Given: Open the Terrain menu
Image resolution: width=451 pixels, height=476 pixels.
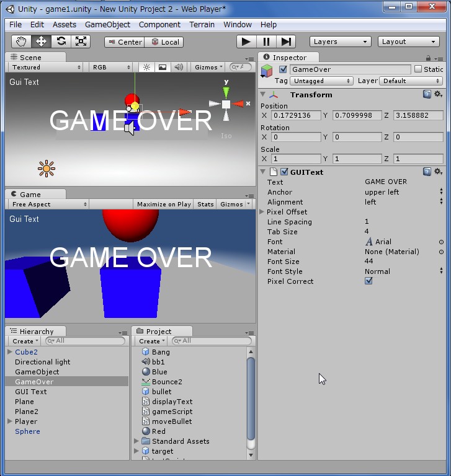Looking at the screenshot, I should click(x=202, y=24).
